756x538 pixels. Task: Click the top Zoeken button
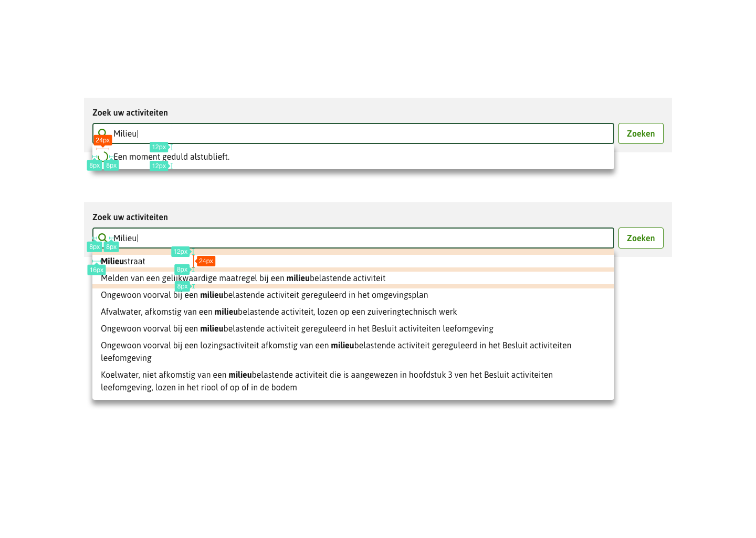tap(640, 133)
